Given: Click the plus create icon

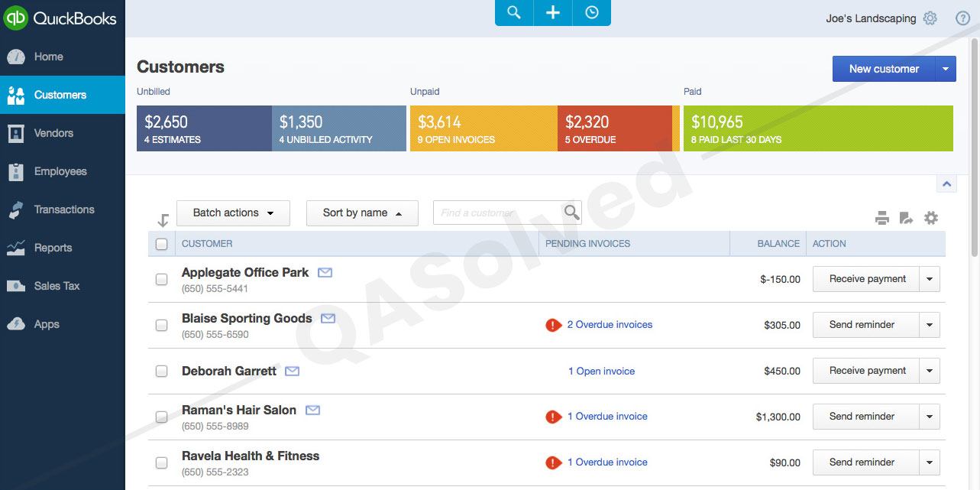Looking at the screenshot, I should (x=553, y=13).
